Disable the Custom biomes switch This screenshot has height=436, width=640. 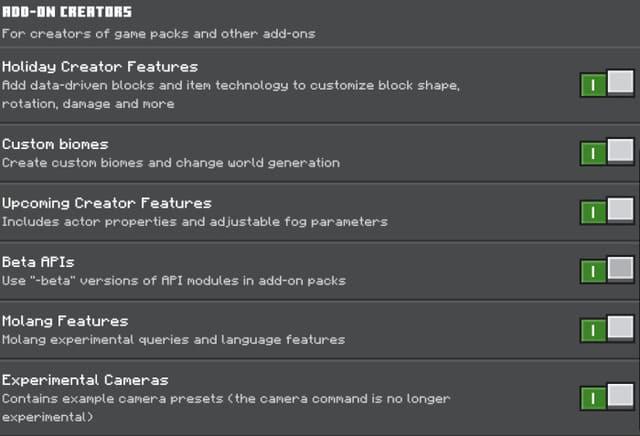(x=607, y=153)
